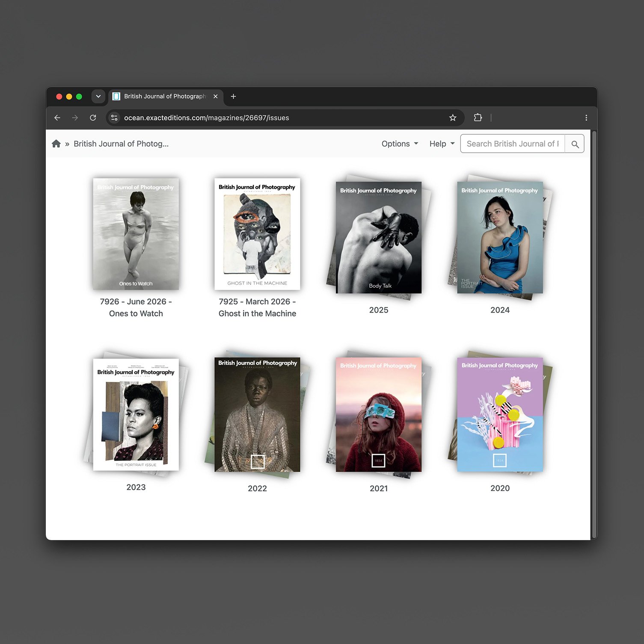Click '7925 - March 2026 - Ghost in the Machine' title
The height and width of the screenshot is (644, 644).
point(257,307)
